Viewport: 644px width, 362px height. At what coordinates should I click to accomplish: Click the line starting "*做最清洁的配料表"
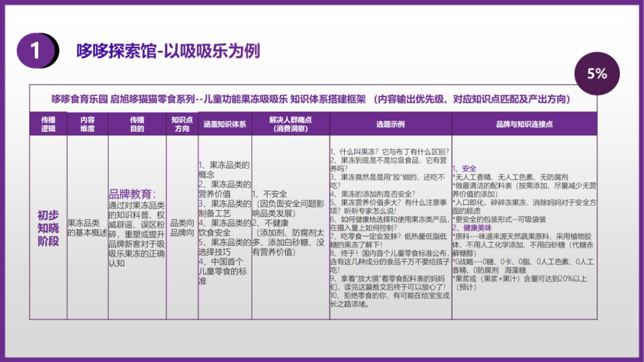pos(525,190)
